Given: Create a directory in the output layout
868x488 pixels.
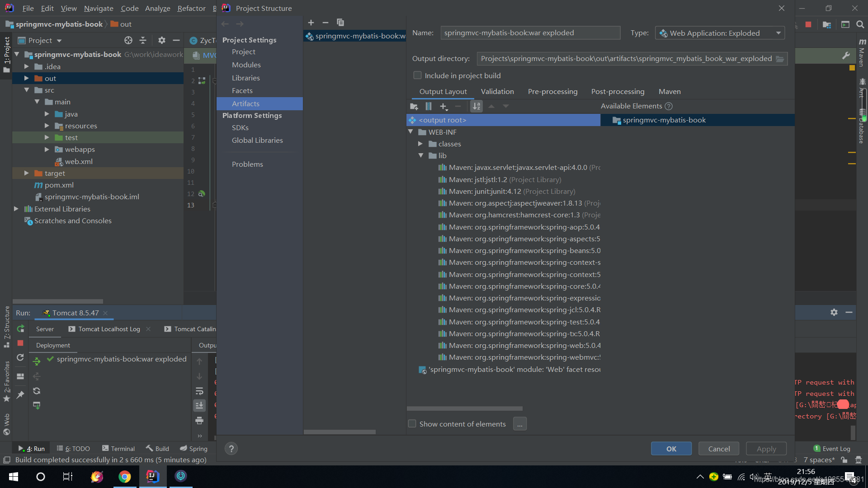Looking at the screenshot, I should point(414,106).
